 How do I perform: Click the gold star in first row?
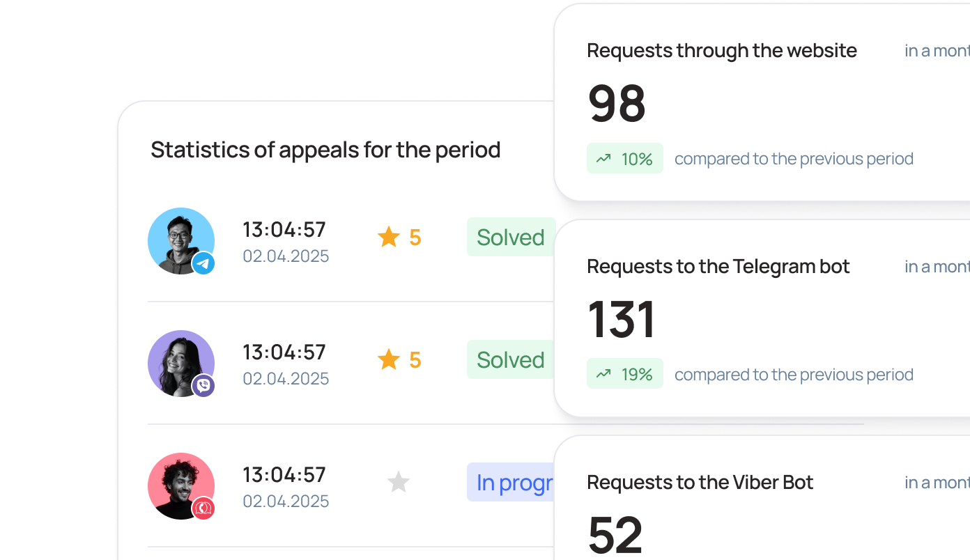388,238
